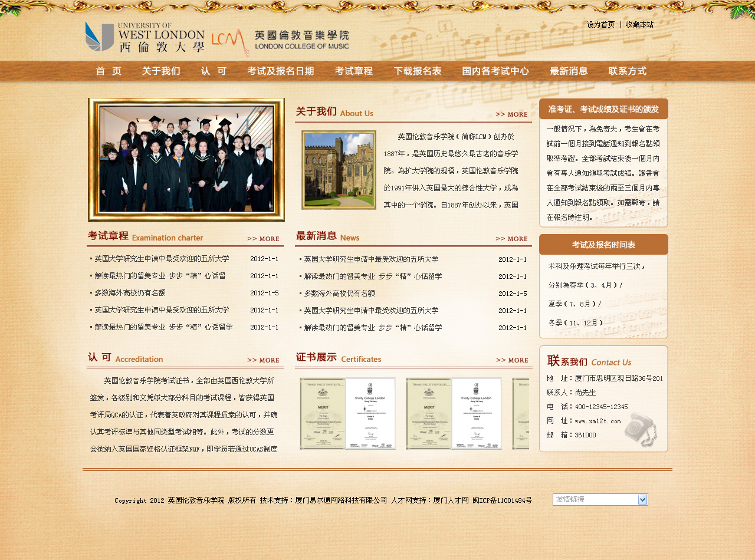Open 考试章程 in the navigation bar
Viewport: 755px width, 560px height.
354,71
